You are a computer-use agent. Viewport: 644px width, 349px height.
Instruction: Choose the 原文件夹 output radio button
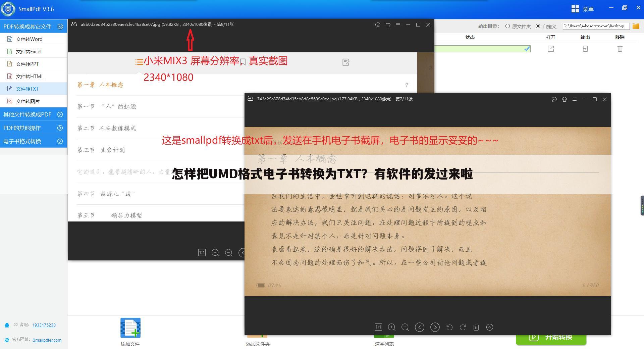(x=507, y=26)
